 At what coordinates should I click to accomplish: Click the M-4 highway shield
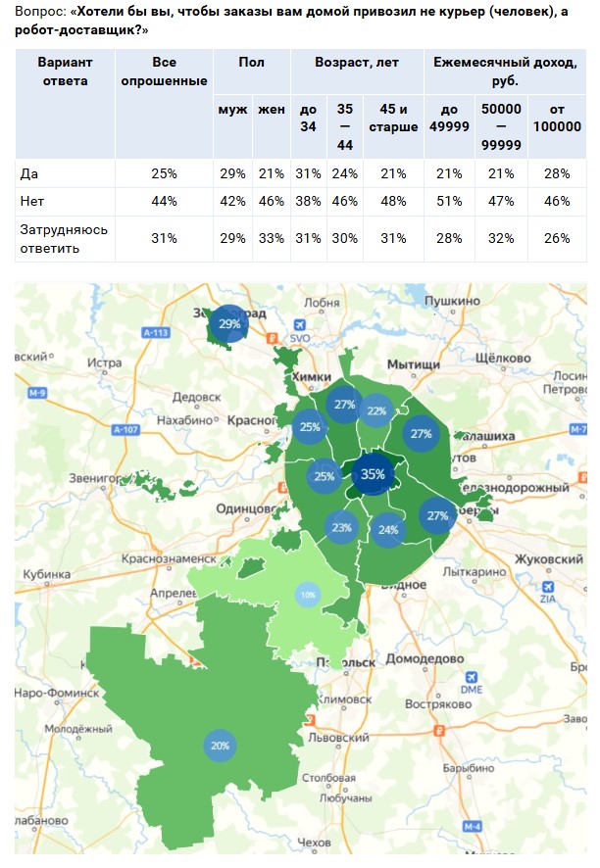point(474,827)
